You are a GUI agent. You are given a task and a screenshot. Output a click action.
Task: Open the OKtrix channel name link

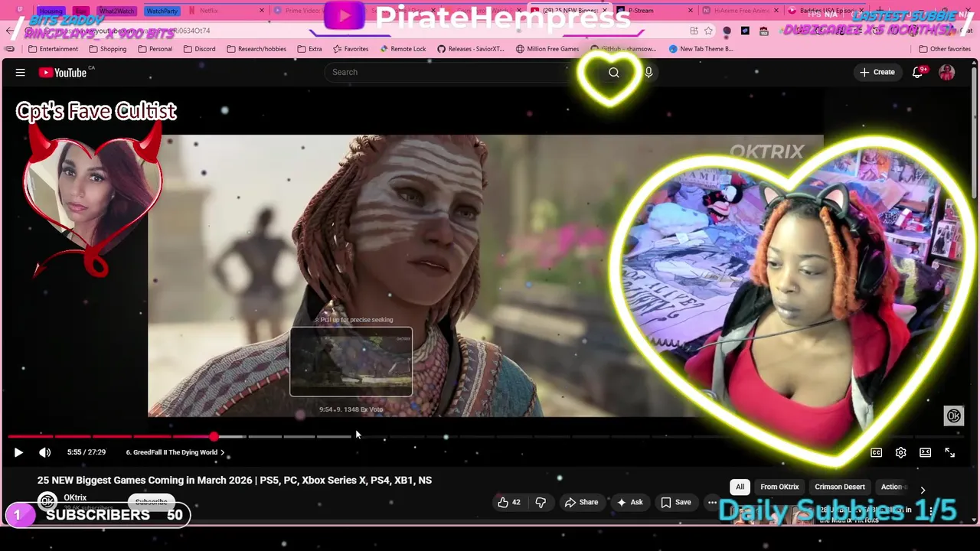point(75,497)
